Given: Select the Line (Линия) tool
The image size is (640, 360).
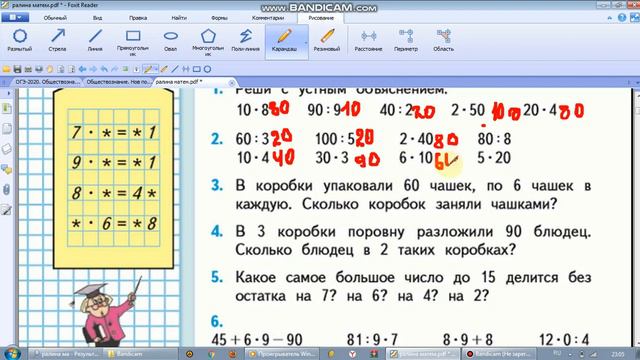Looking at the screenshot, I should tap(95, 40).
